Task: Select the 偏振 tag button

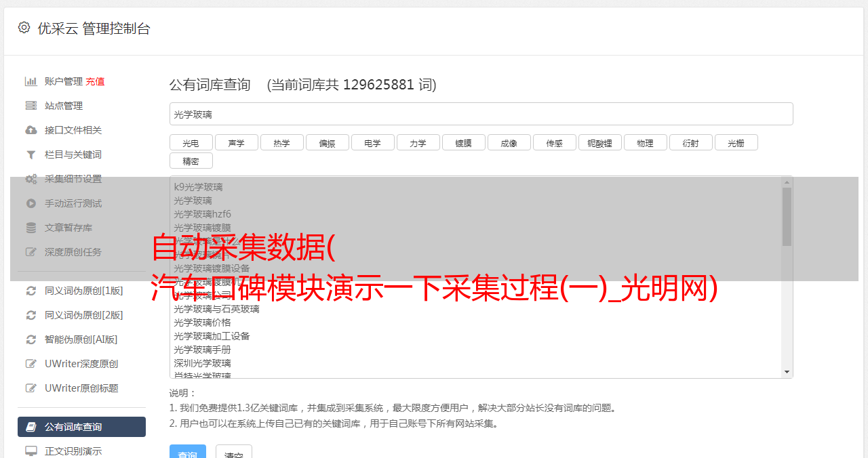Action: click(328, 142)
